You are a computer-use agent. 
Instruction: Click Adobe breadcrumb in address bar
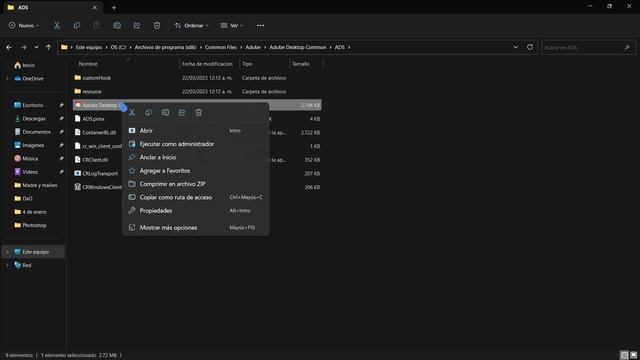point(253,47)
